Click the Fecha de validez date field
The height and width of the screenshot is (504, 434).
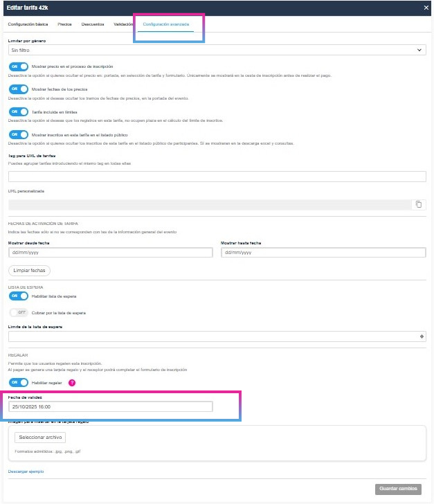[111, 406]
